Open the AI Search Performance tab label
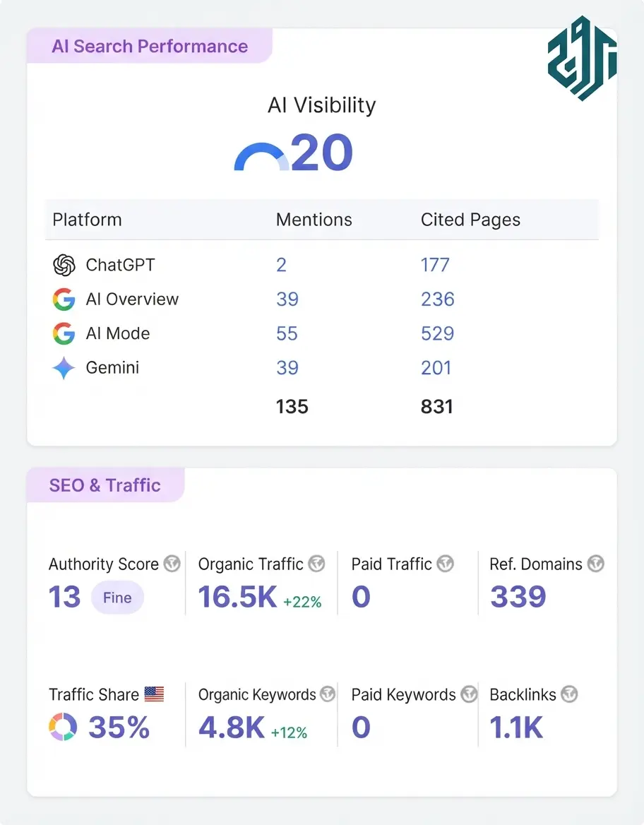This screenshot has height=825, width=644. 150,47
